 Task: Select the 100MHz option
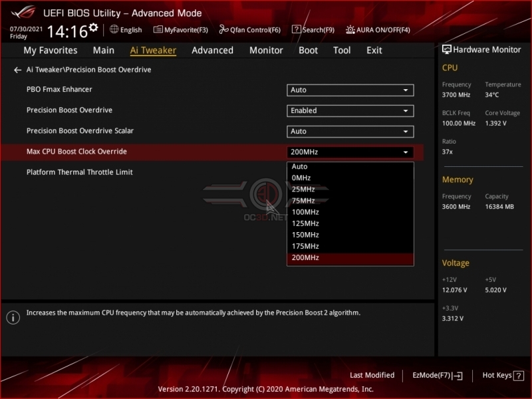pos(350,212)
